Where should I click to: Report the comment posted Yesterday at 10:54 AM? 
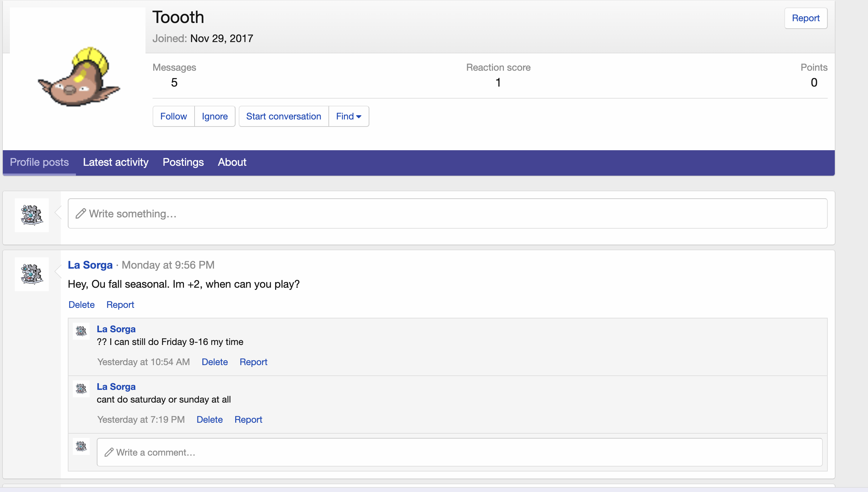[x=254, y=362]
